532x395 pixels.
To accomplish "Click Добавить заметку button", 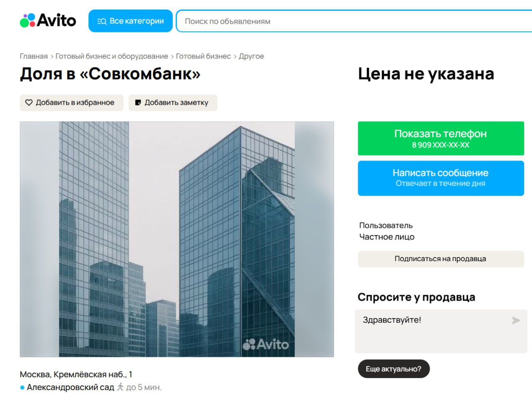I will (x=173, y=103).
